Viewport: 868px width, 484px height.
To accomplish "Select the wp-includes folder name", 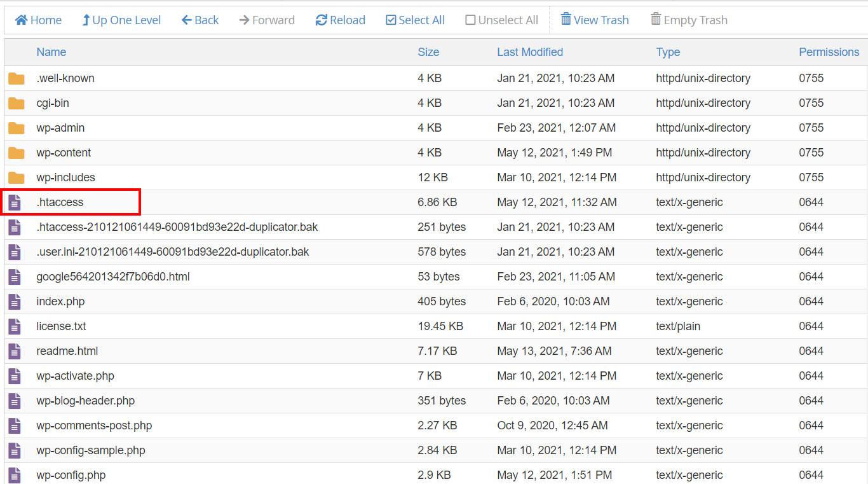I will click(x=65, y=177).
